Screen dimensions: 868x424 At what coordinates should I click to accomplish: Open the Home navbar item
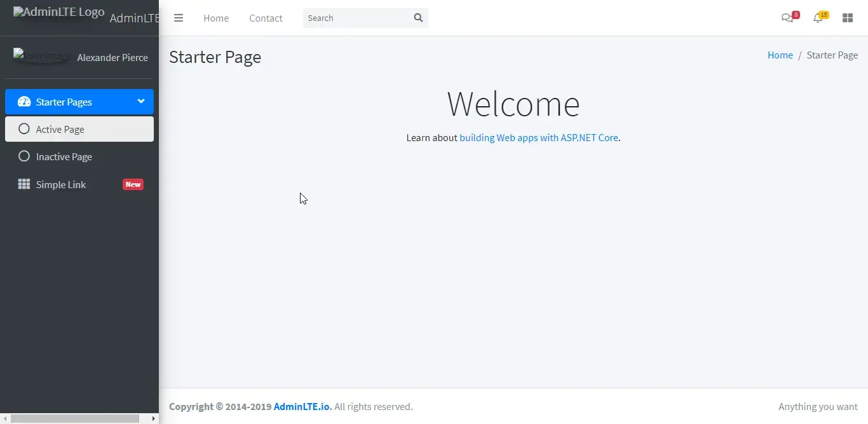point(216,18)
